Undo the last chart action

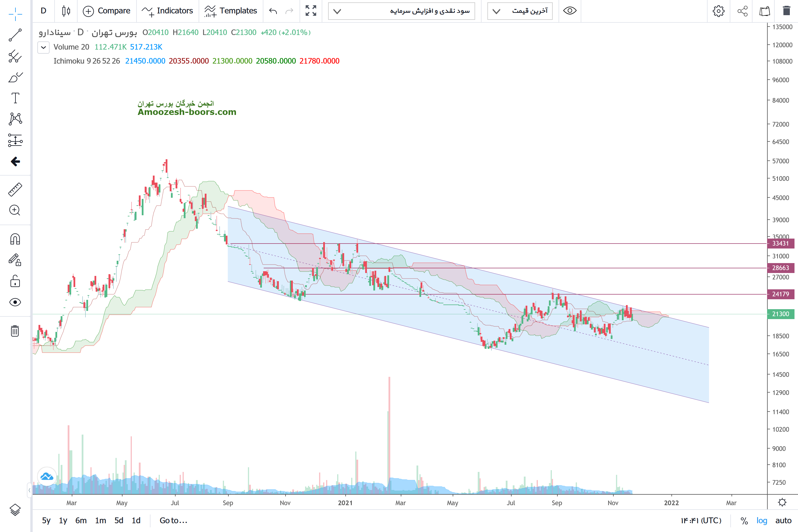click(x=273, y=11)
